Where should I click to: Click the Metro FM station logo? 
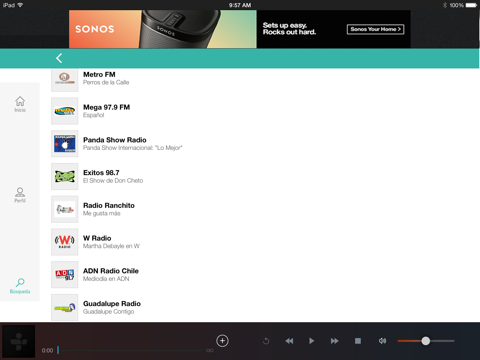click(x=65, y=79)
